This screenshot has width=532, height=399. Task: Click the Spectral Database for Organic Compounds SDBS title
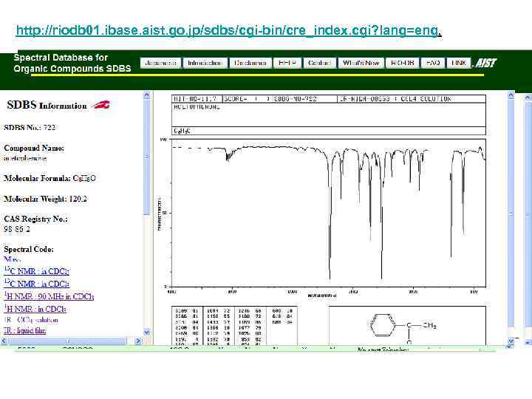[72, 63]
